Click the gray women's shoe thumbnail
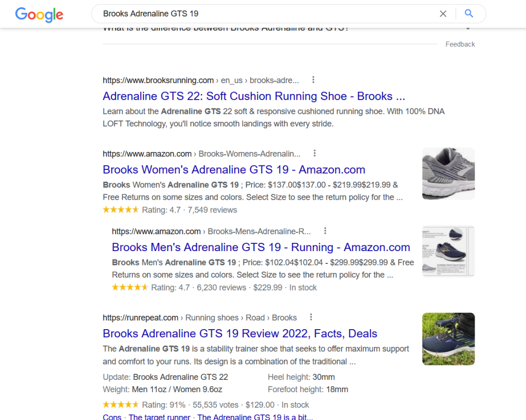Image resolution: width=526 pixels, height=420 pixels. click(x=448, y=174)
